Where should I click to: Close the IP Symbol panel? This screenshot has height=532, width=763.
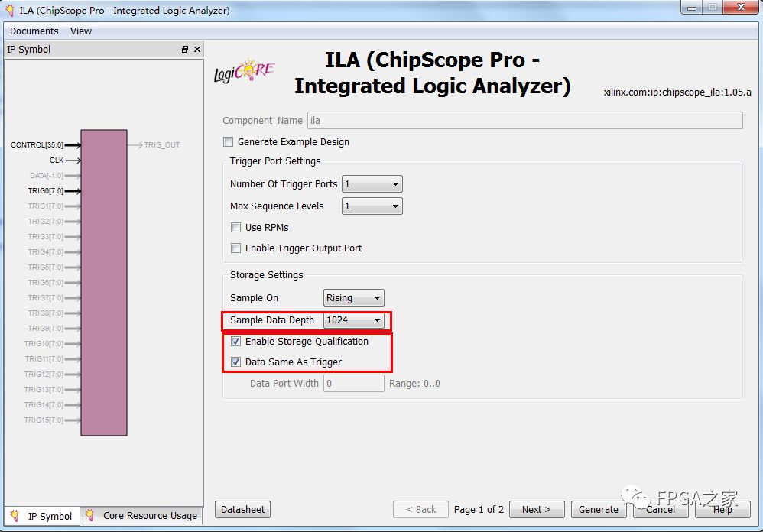[x=197, y=49]
